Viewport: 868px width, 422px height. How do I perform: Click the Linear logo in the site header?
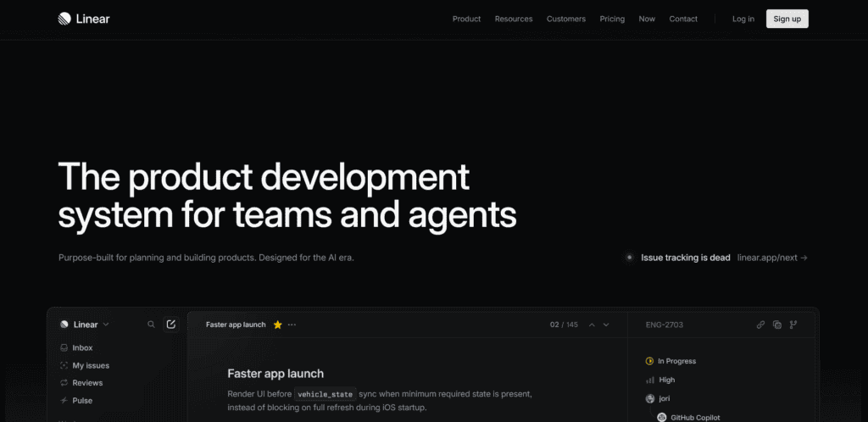[x=84, y=19]
